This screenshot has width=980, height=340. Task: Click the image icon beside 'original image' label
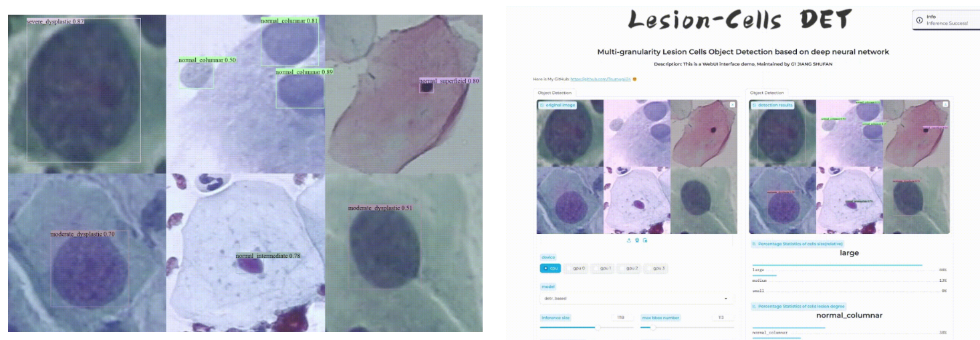click(x=542, y=105)
